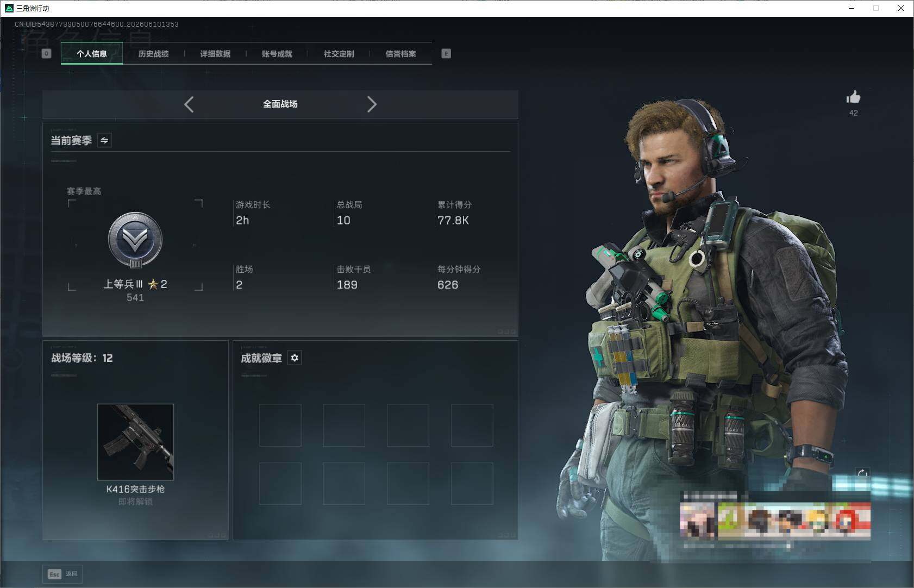
Task: Click the 累计得分 77.8K stat
Action: tap(454, 212)
